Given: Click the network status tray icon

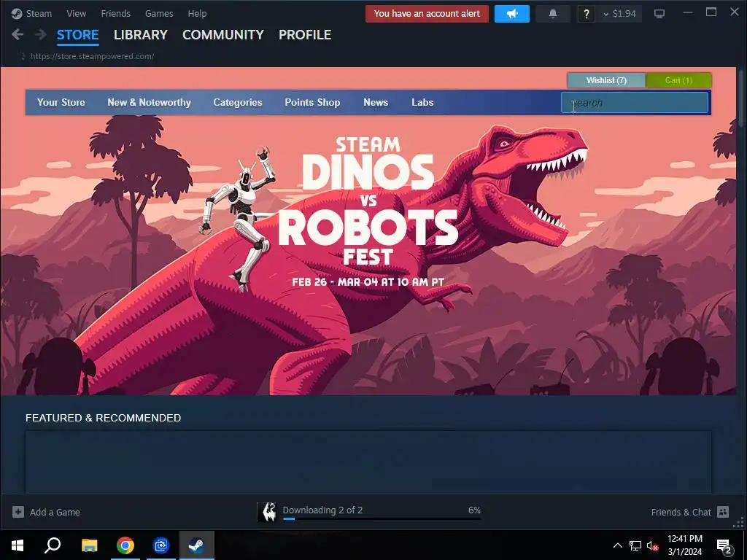Looking at the screenshot, I should [635, 545].
